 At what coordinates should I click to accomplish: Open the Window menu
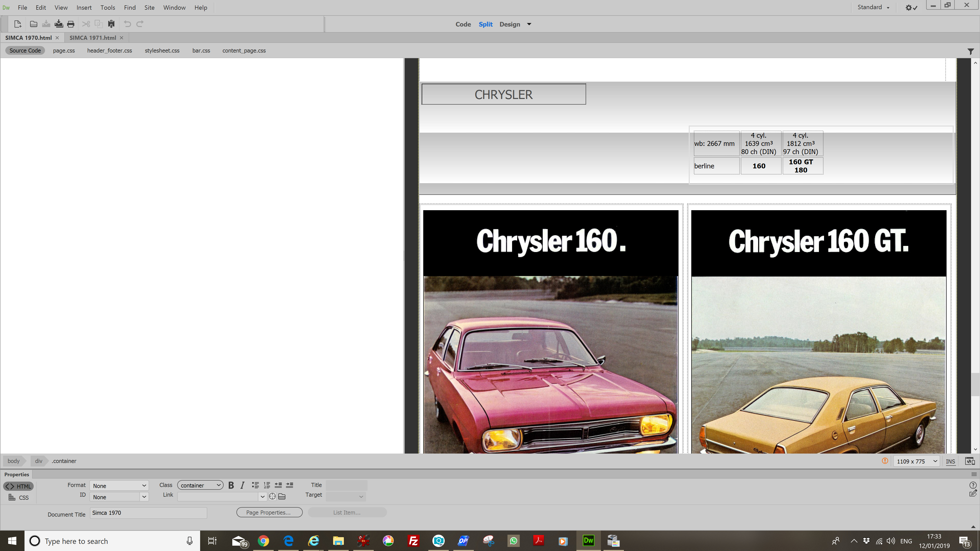click(x=174, y=8)
